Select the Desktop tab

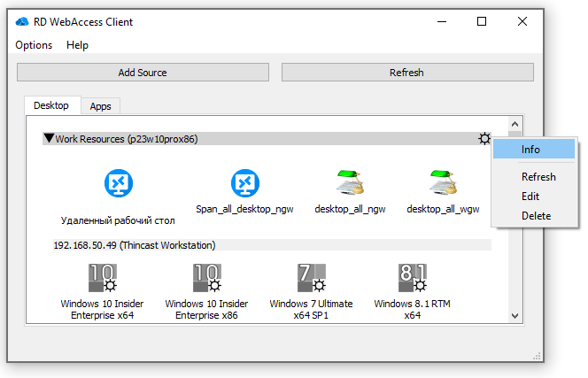pyautogui.click(x=51, y=105)
